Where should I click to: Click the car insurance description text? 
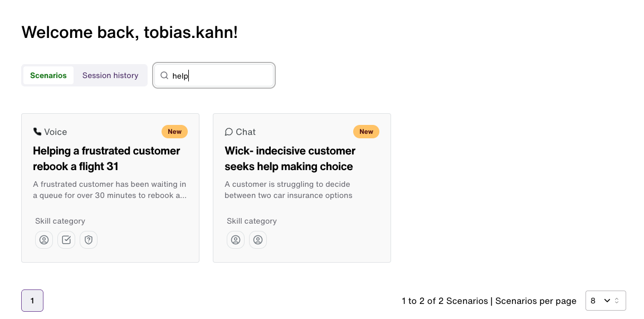click(x=289, y=190)
